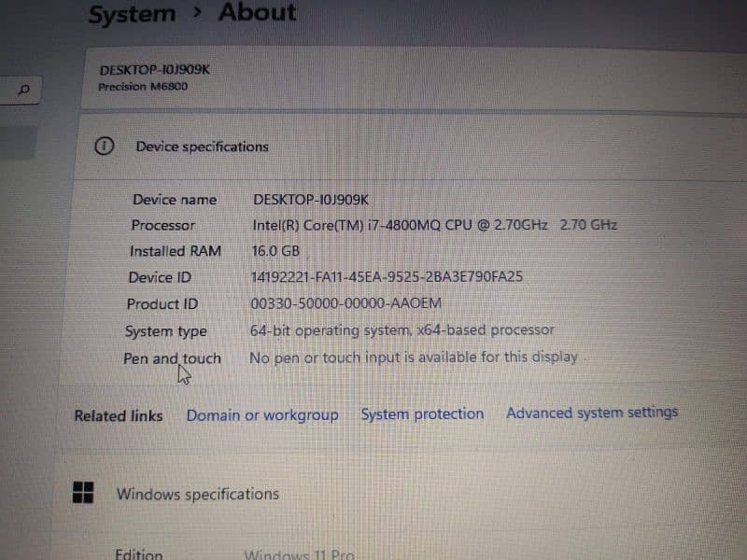Image resolution: width=747 pixels, height=560 pixels.
Task: Open Advanced system settings link
Action: pyautogui.click(x=592, y=412)
